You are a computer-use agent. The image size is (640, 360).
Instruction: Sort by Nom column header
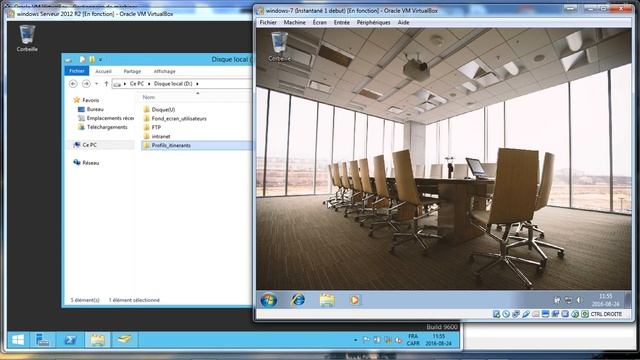tap(149, 97)
